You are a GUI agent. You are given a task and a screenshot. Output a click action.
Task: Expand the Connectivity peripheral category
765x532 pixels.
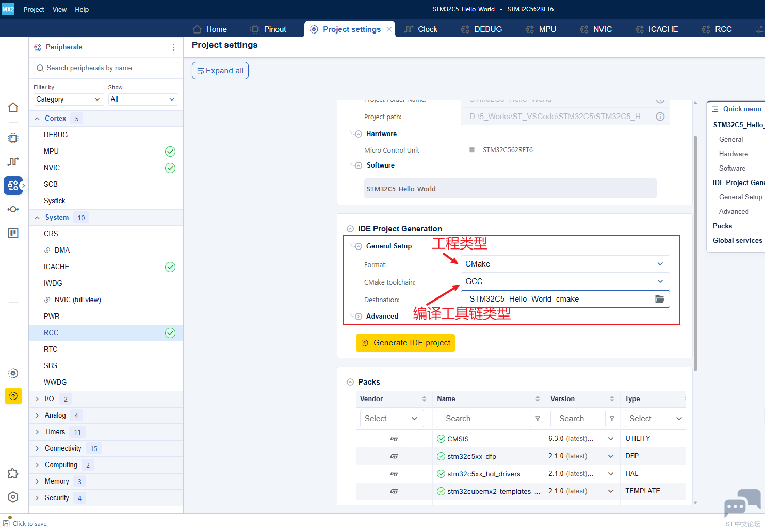pos(37,448)
